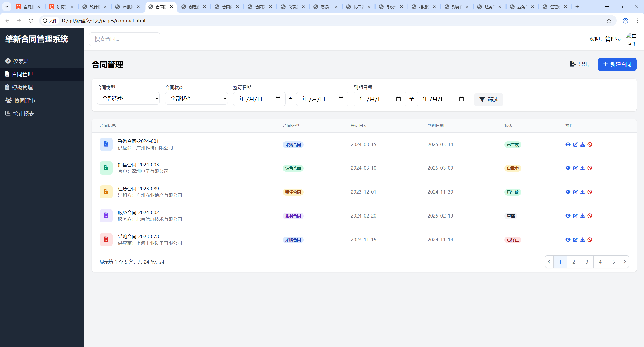Click the eye view icon for 采购合同-2024-001

tap(568, 144)
